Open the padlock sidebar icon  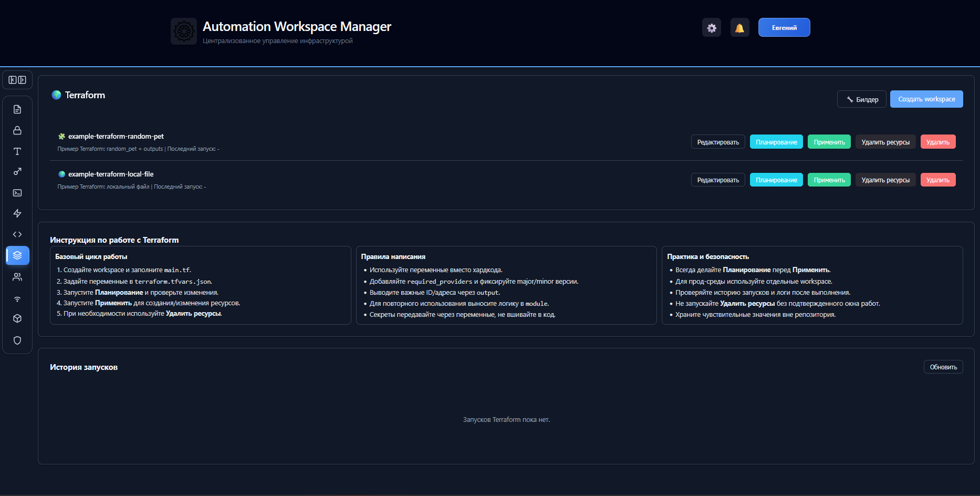coord(17,130)
